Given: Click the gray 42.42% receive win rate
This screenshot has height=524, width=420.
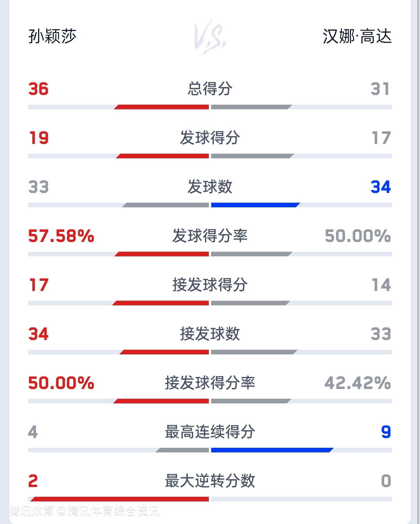Looking at the screenshot, I should pyautogui.click(x=357, y=383).
